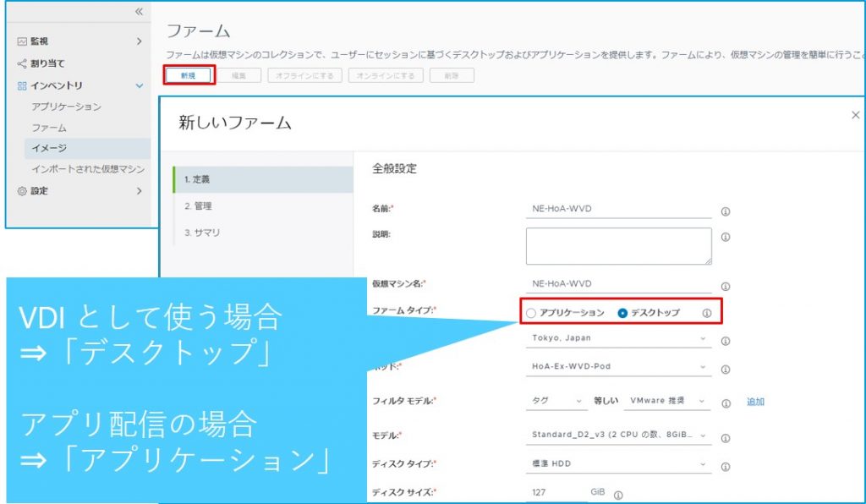This screenshot has width=866, height=504.
Task: Click the 設定 gear icon
Action: tap(22, 191)
